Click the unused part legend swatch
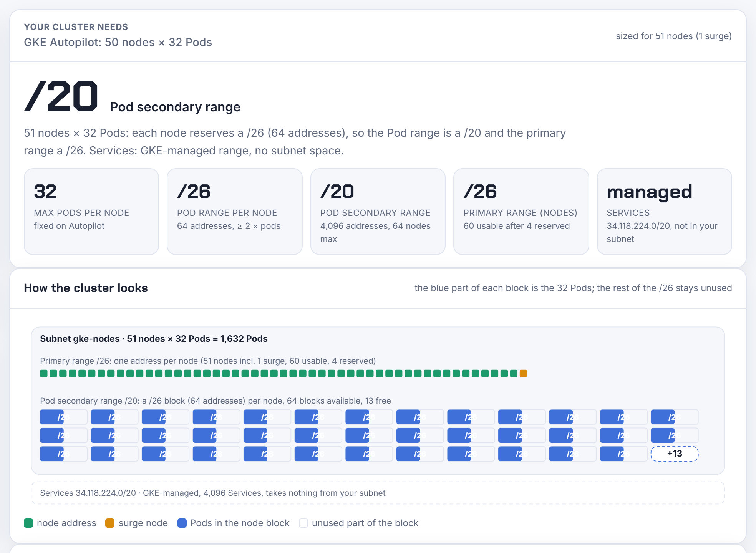This screenshot has width=756, height=553. click(x=303, y=523)
